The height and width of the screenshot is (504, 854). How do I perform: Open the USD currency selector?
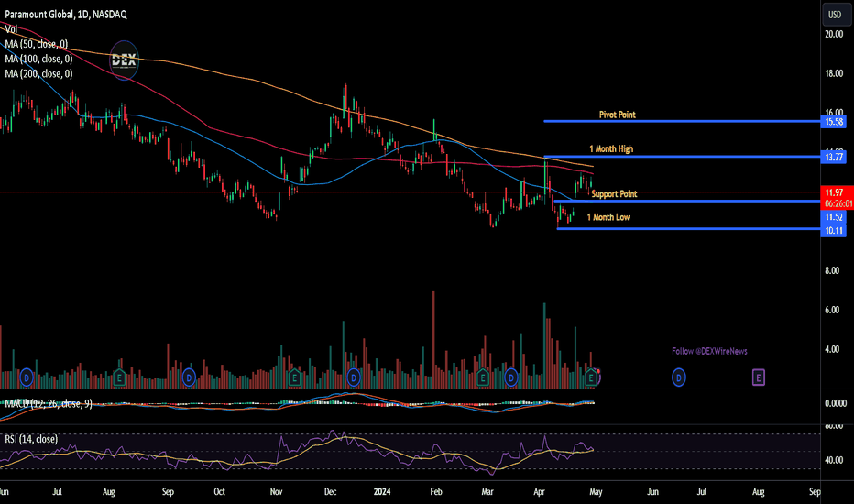click(x=835, y=15)
